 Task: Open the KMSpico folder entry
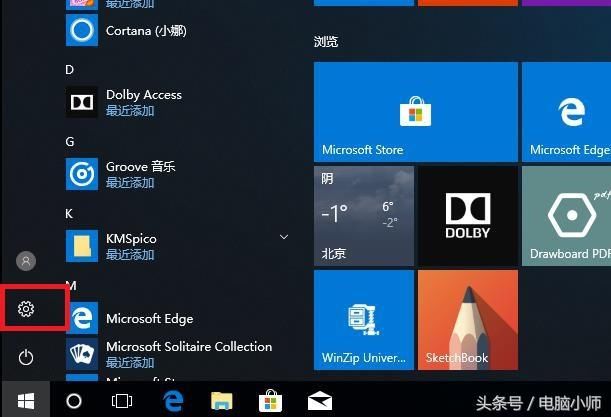point(177,246)
